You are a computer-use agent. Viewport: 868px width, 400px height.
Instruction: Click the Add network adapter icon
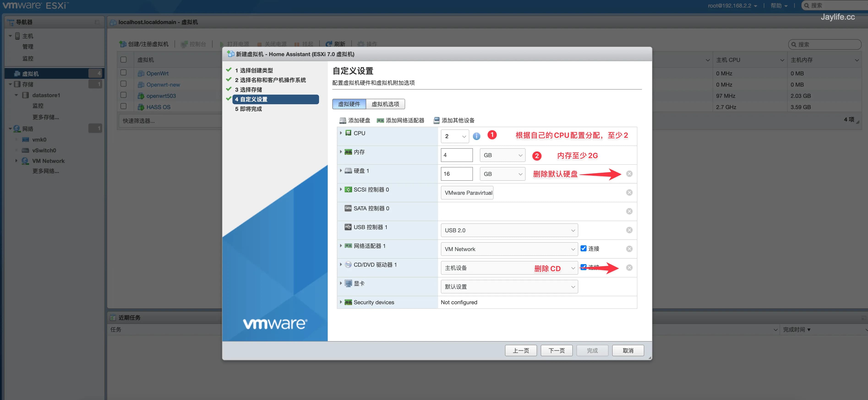[380, 120]
